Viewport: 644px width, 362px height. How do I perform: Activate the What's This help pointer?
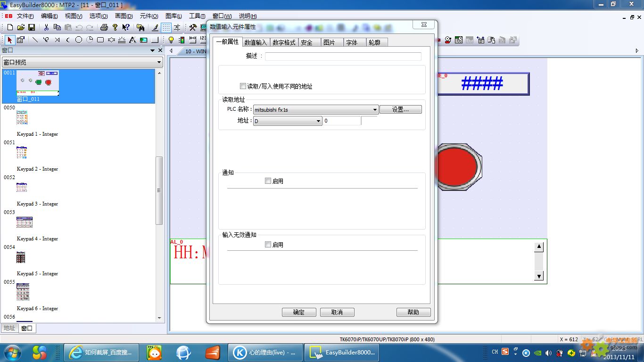126,28
